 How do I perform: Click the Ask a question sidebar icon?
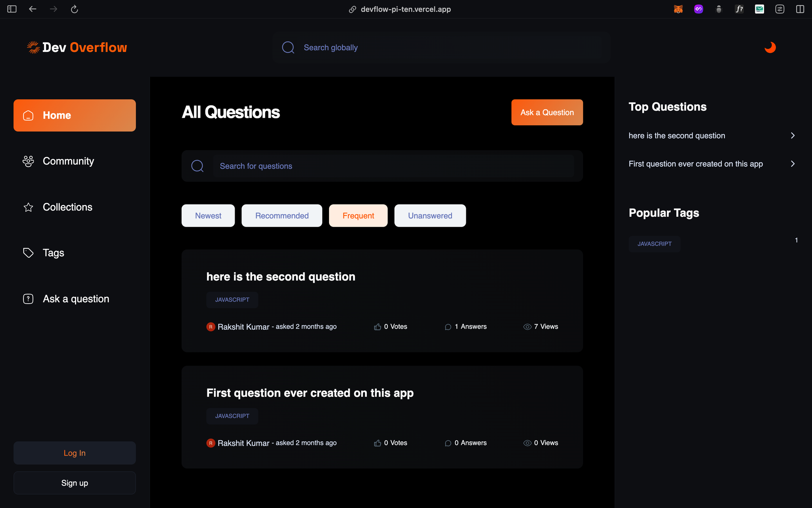[x=27, y=298]
